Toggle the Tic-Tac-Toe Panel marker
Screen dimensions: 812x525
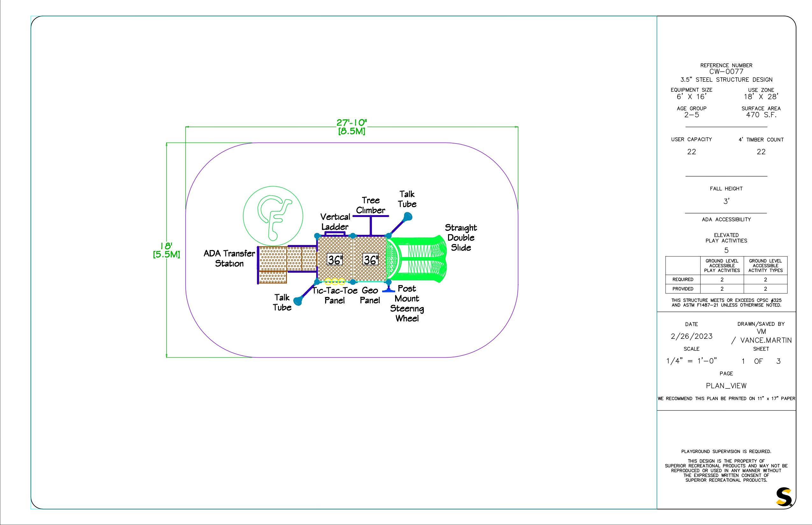(334, 281)
